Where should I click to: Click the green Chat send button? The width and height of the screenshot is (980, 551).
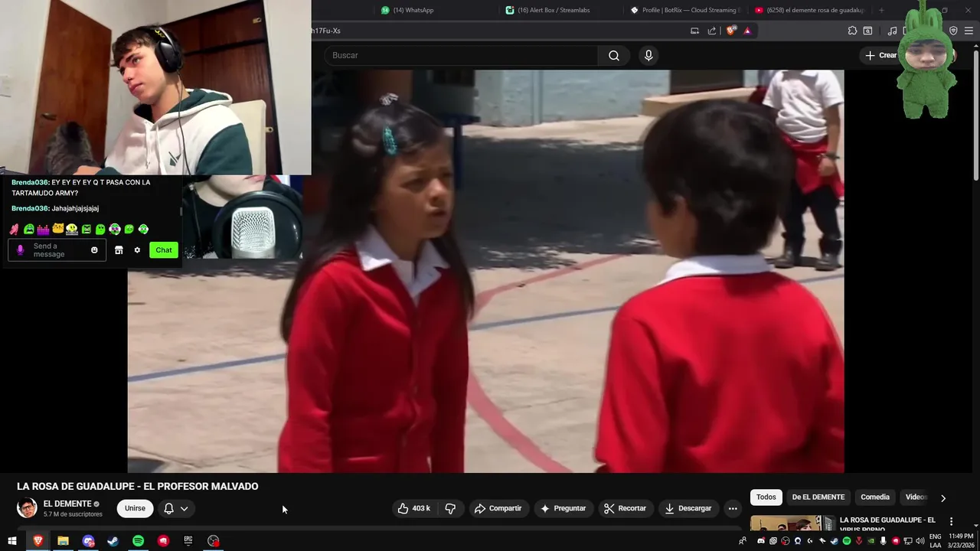pos(164,250)
